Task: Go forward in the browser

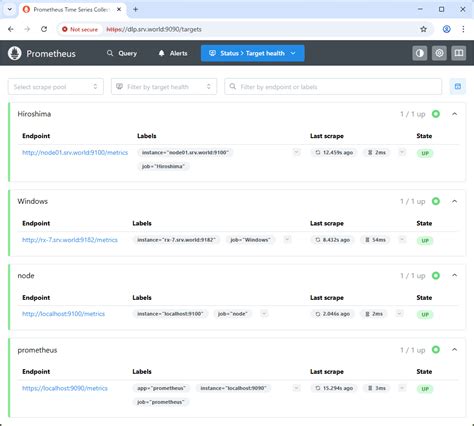Action: (x=27, y=29)
